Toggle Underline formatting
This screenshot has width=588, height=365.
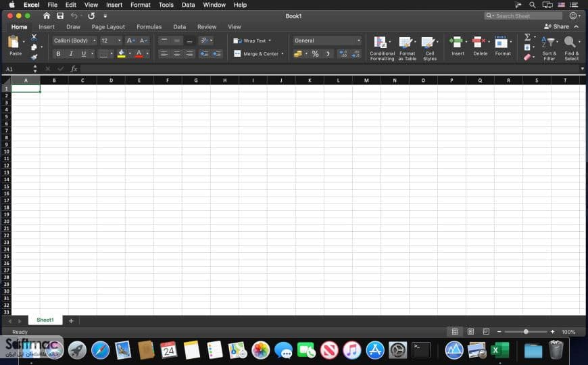click(x=84, y=53)
